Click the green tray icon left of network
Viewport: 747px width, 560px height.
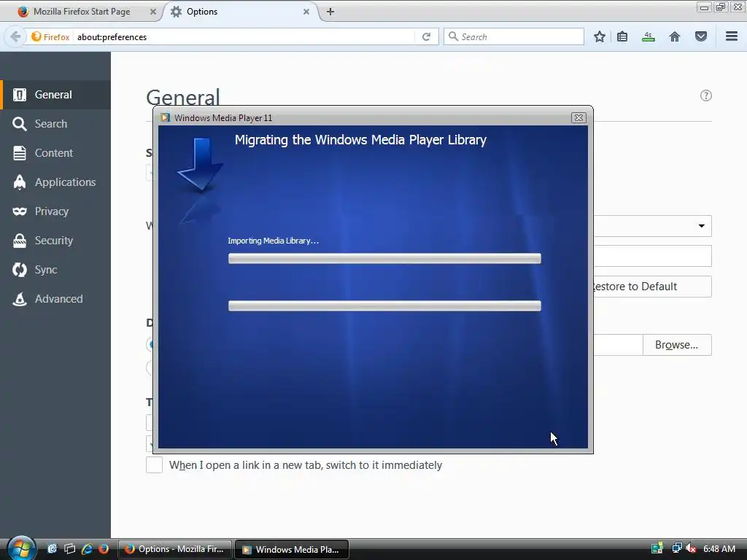point(657,548)
